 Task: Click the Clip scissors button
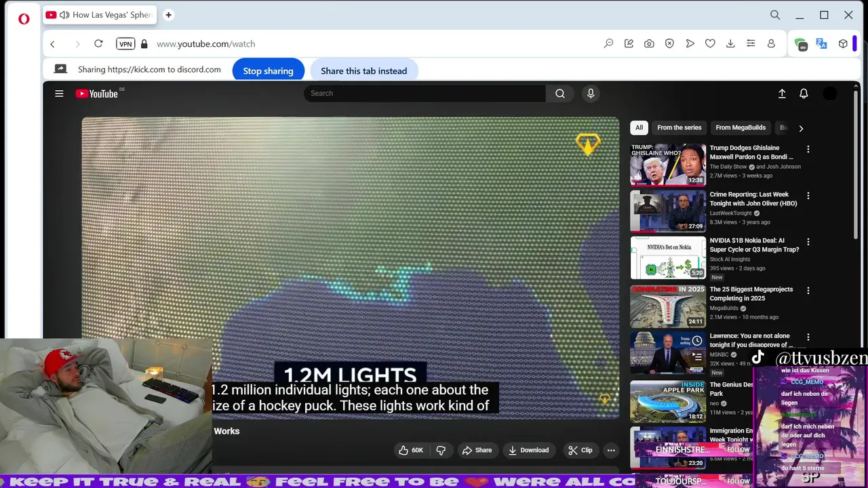(580, 450)
